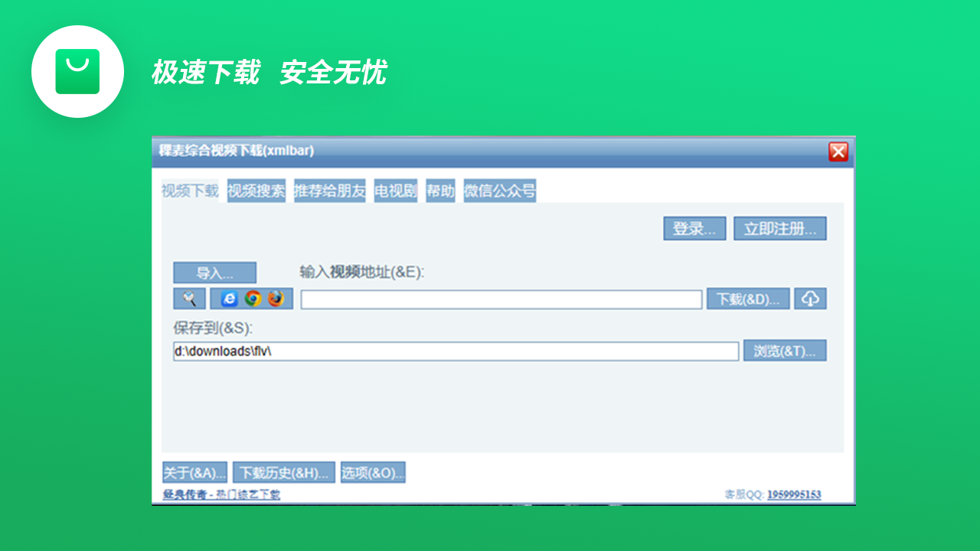Click the 登录 button

tap(694, 228)
